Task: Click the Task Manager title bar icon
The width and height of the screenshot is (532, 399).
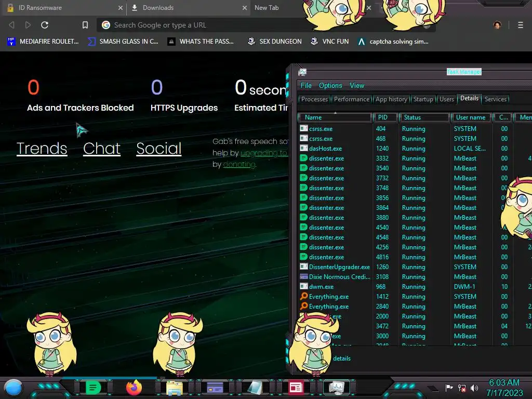Action: point(302,72)
